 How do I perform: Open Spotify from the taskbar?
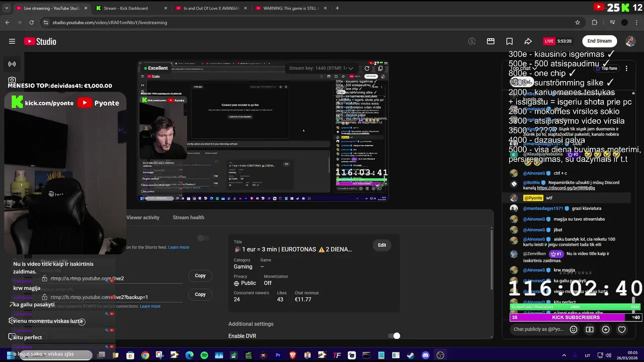(204, 355)
